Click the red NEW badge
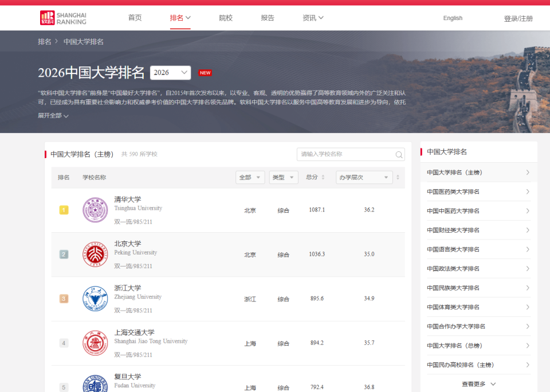550x392 pixels. point(205,73)
